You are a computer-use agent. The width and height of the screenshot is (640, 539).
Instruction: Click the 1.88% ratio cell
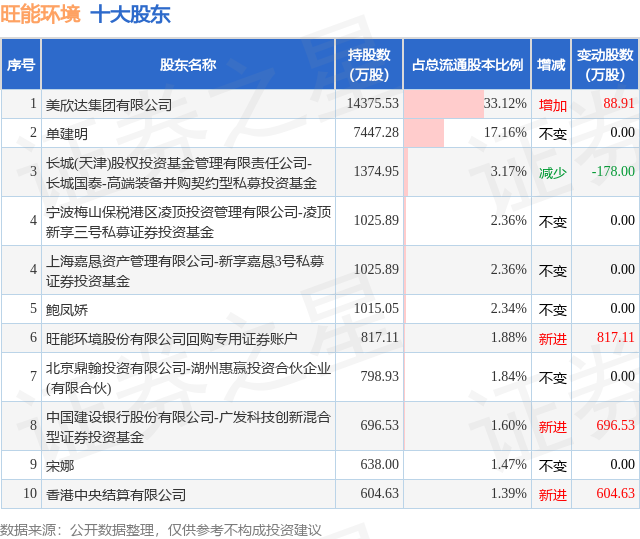(x=467, y=338)
